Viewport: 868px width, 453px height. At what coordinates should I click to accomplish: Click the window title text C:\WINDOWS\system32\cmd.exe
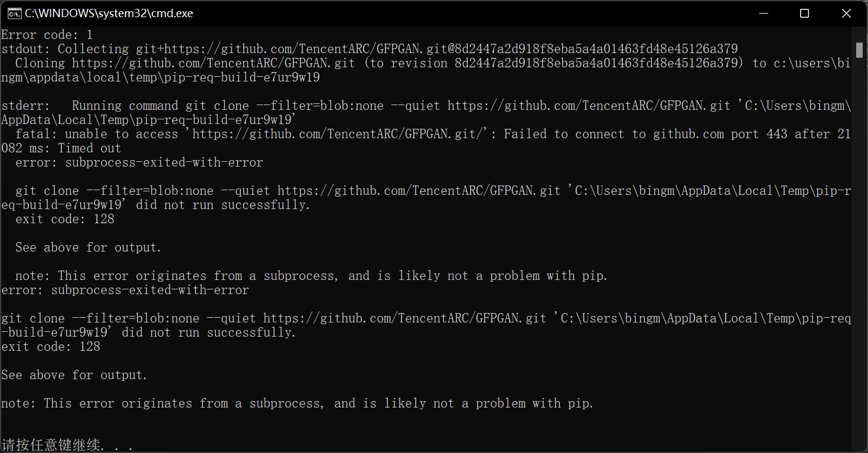point(109,13)
